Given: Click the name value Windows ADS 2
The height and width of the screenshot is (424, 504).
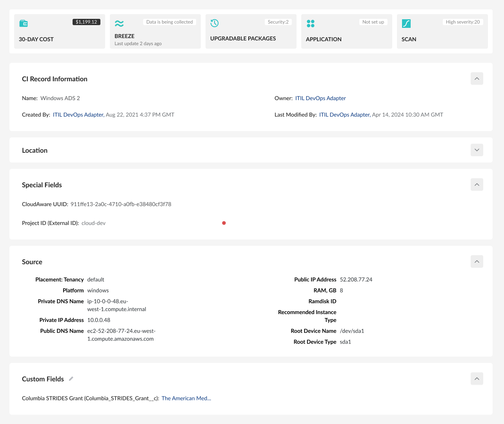Looking at the screenshot, I should [60, 98].
